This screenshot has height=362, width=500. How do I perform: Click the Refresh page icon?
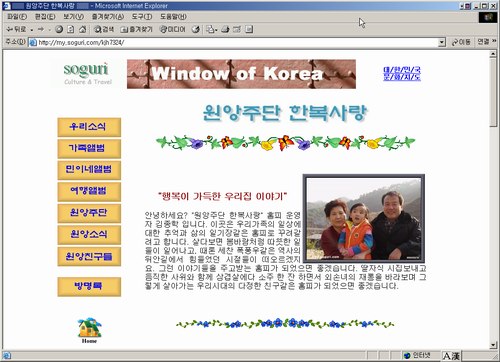pos(71,29)
